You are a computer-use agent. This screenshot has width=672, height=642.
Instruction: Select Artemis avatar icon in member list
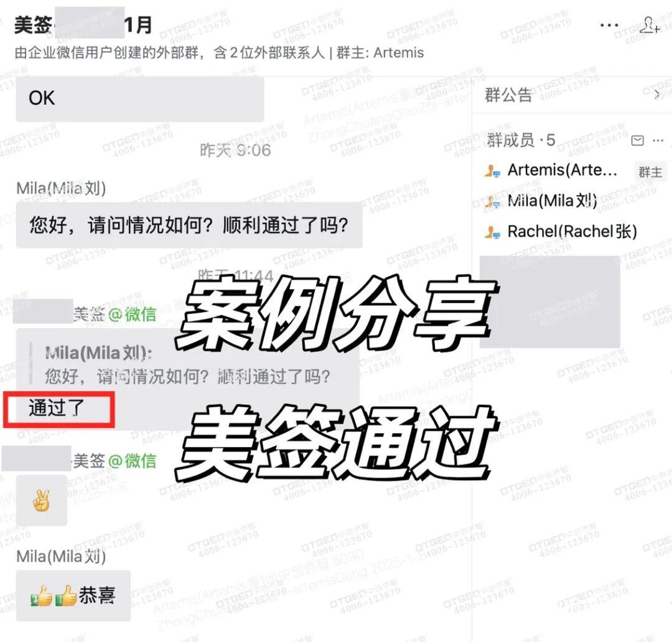pos(492,171)
